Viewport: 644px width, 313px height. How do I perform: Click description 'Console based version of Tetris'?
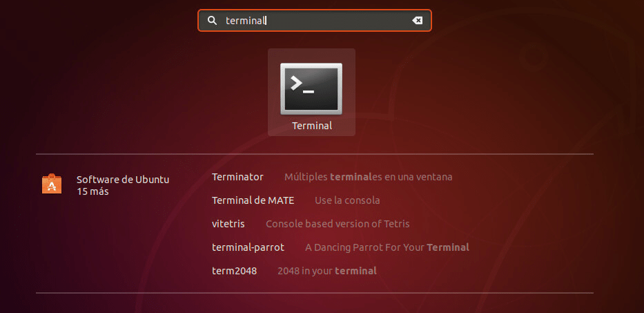click(338, 224)
